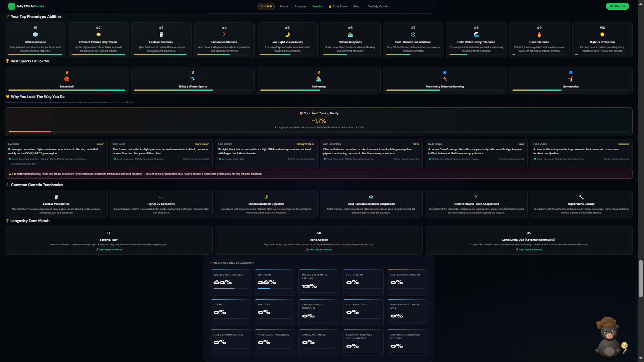Click the Cold Resistance ice cube icon
The height and width of the screenshot is (362, 644).
click(35, 35)
